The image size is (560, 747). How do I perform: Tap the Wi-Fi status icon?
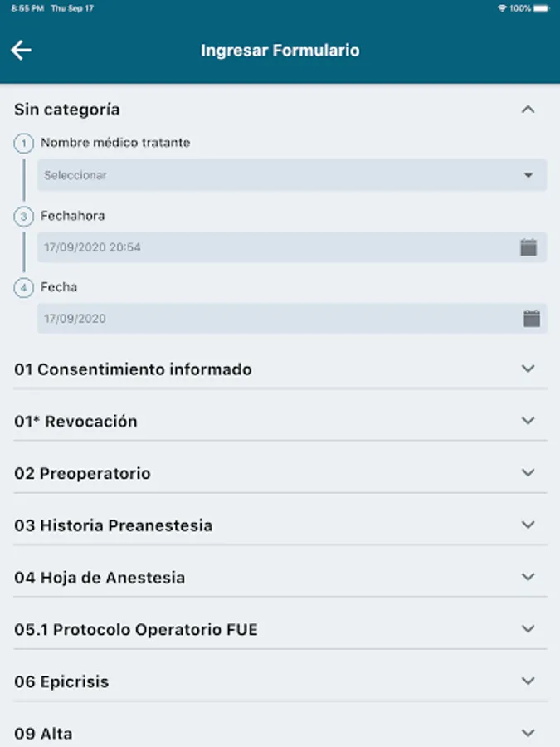(502, 7)
